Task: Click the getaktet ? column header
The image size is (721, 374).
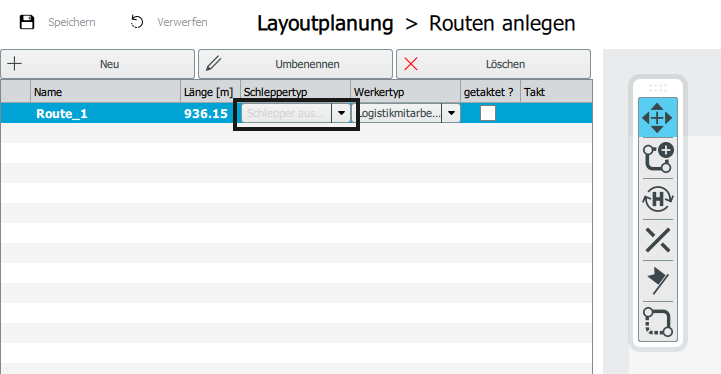Action: coord(490,92)
